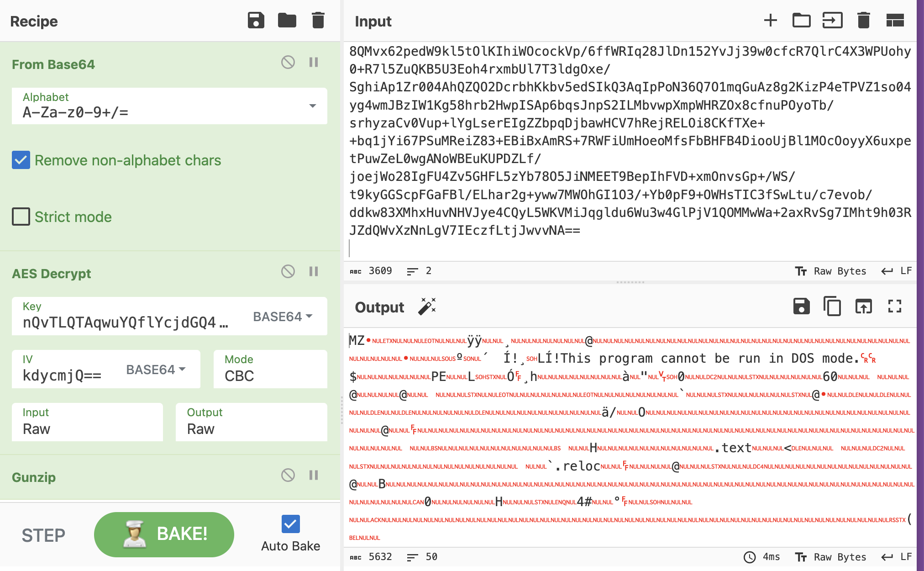
Task: Click the magic wand output icon
Action: pyautogui.click(x=427, y=307)
